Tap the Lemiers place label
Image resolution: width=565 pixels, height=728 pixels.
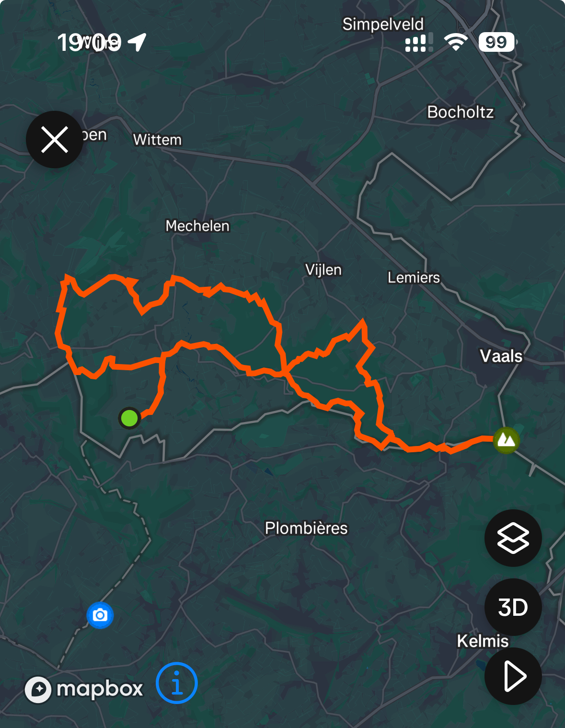tap(414, 277)
